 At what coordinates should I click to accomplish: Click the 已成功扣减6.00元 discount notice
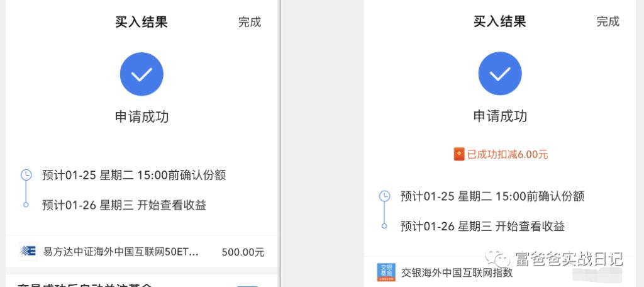502,155
